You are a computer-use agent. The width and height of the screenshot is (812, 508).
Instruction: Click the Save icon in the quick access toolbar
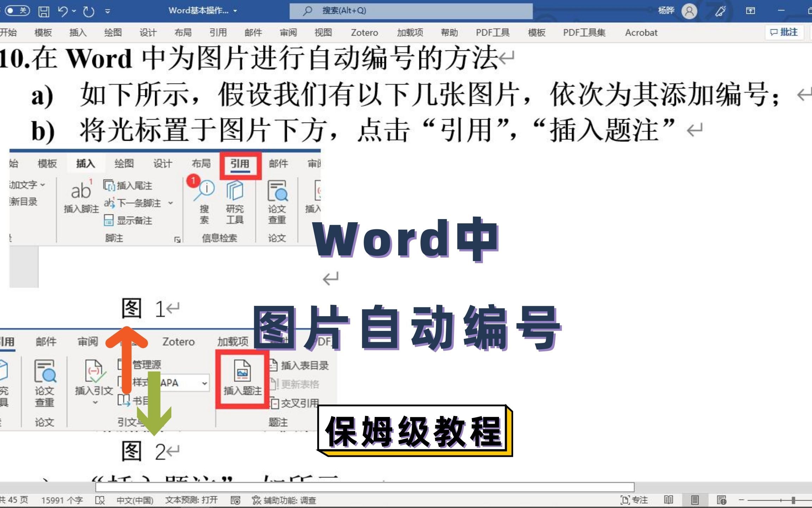44,11
